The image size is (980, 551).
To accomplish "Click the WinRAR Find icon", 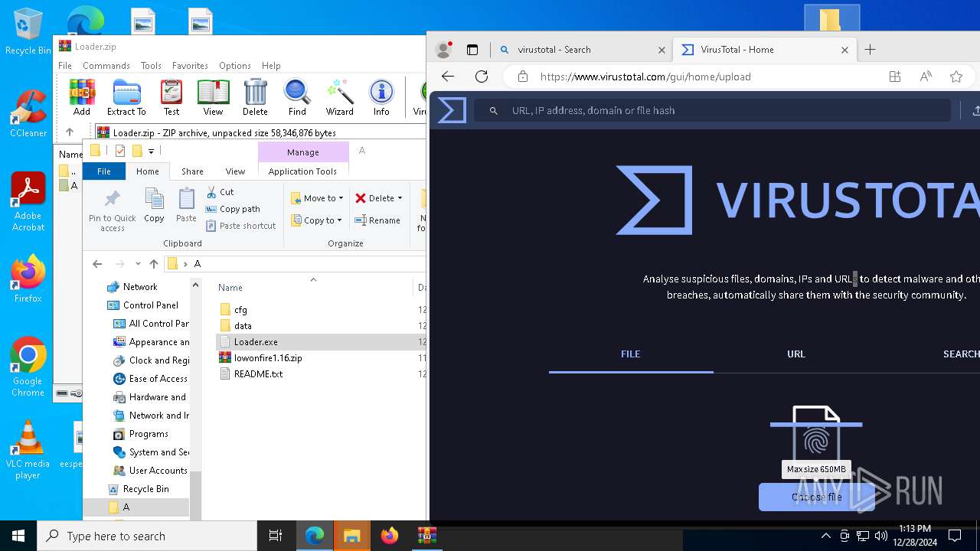I will pyautogui.click(x=297, y=97).
